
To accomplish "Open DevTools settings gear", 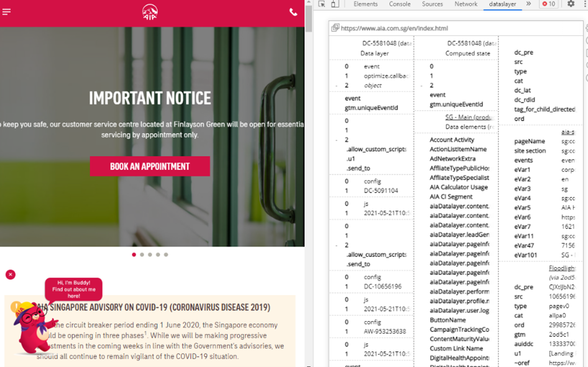I will pyautogui.click(x=571, y=4).
